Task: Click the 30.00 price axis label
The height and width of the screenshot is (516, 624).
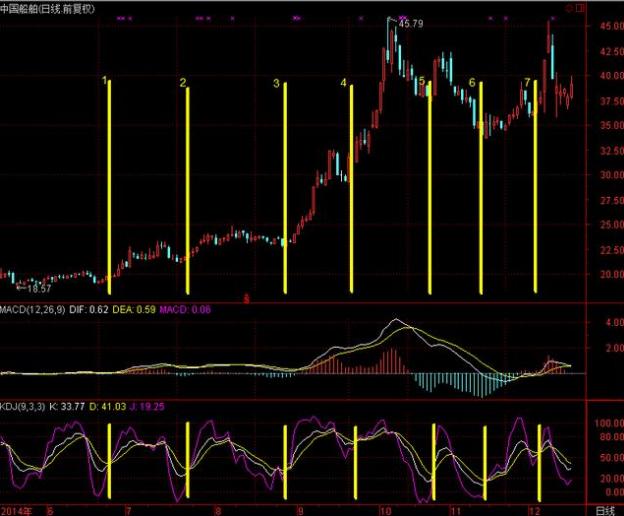Action: click(612, 175)
